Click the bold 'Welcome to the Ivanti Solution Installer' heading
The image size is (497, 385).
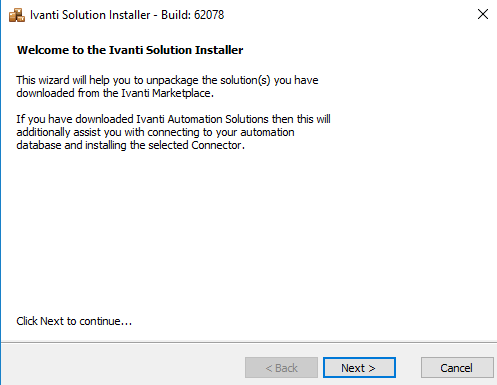coord(130,50)
